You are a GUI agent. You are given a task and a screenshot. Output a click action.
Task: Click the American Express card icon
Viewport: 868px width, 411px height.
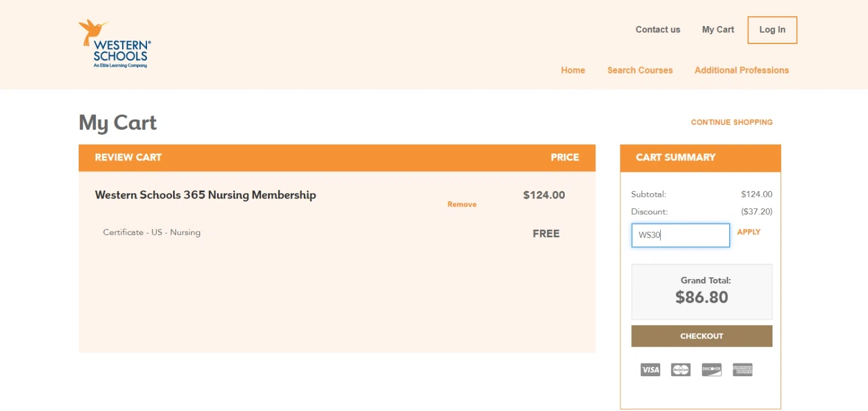742,370
